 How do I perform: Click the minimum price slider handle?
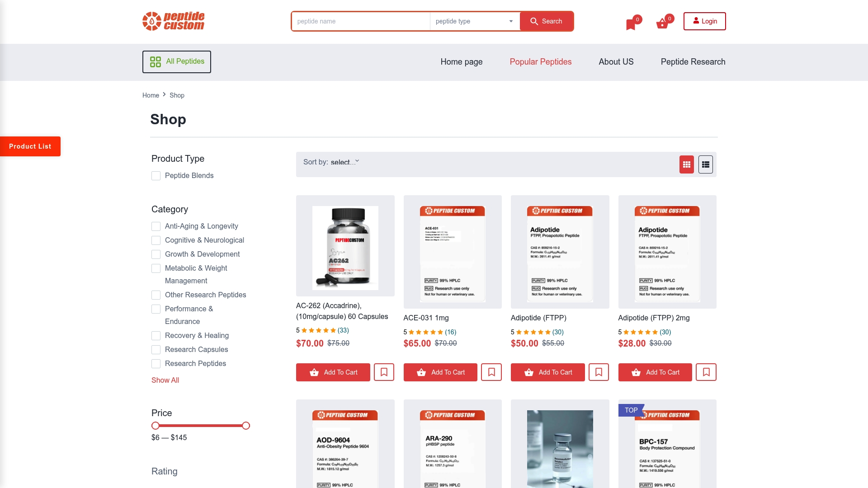click(156, 426)
